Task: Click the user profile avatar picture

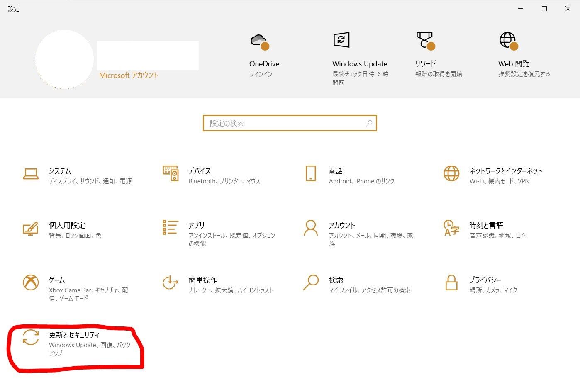Action: tap(64, 59)
